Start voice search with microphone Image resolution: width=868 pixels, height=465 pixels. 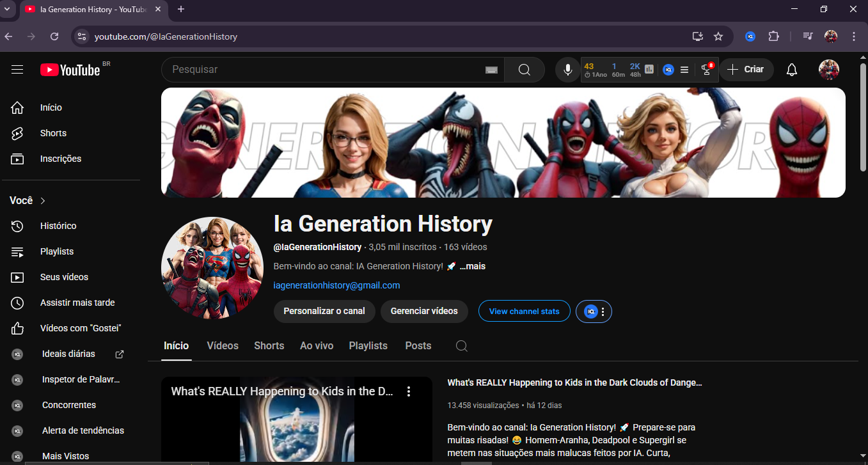tap(567, 70)
